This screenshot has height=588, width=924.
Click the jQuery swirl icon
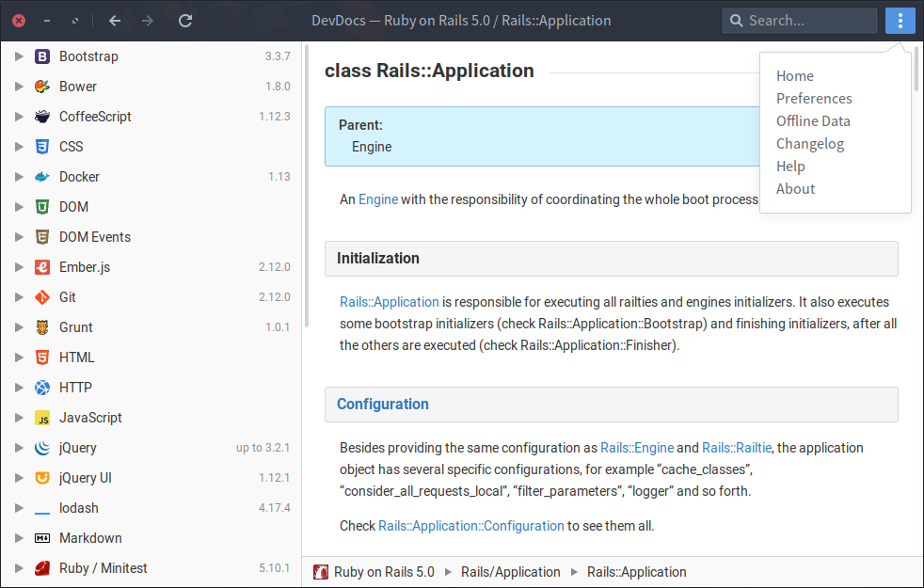tap(41, 448)
